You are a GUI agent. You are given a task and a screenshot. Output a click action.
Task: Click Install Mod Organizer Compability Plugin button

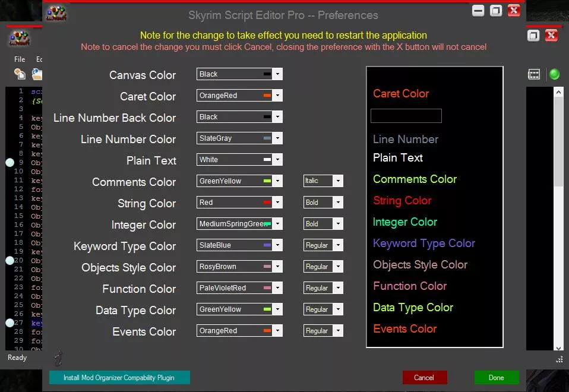pos(119,378)
